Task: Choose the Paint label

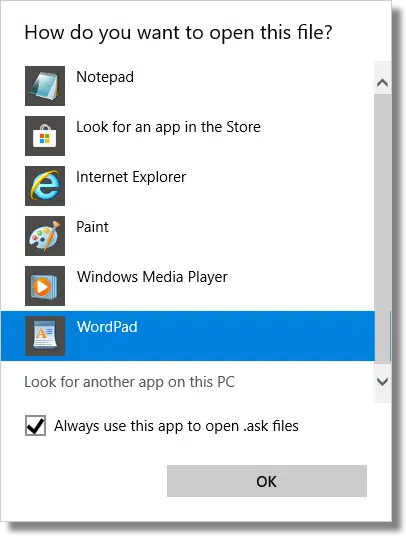Action: [92, 227]
